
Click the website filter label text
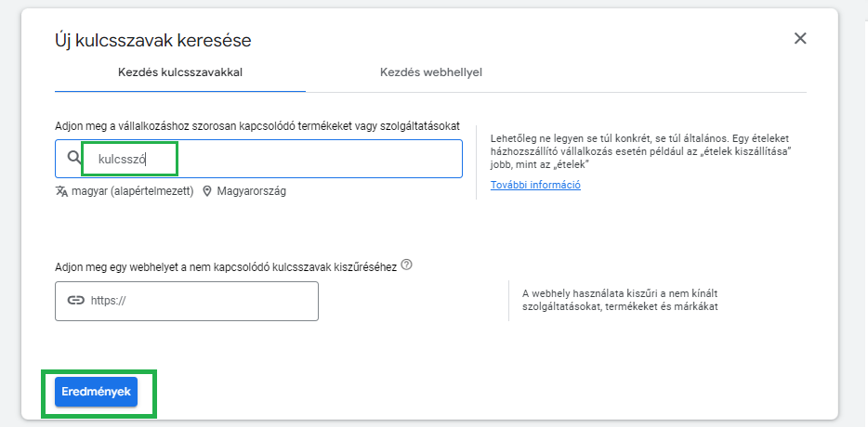(226, 266)
